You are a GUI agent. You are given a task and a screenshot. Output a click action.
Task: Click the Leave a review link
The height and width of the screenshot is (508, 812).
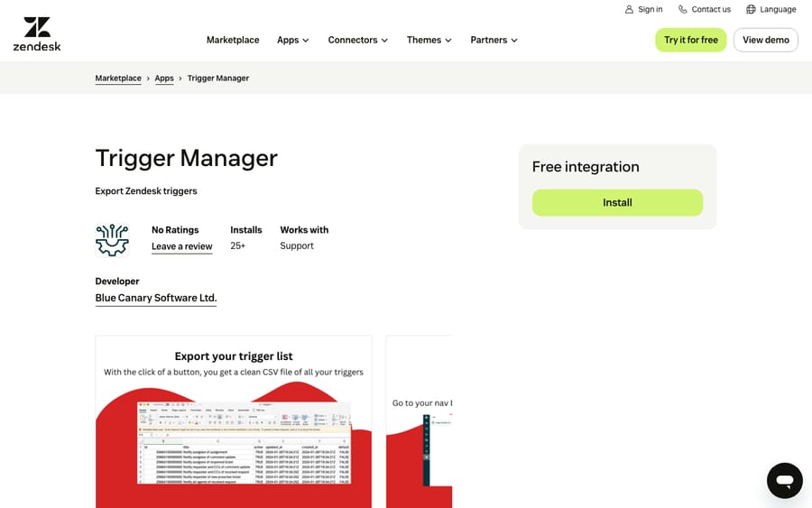181,246
